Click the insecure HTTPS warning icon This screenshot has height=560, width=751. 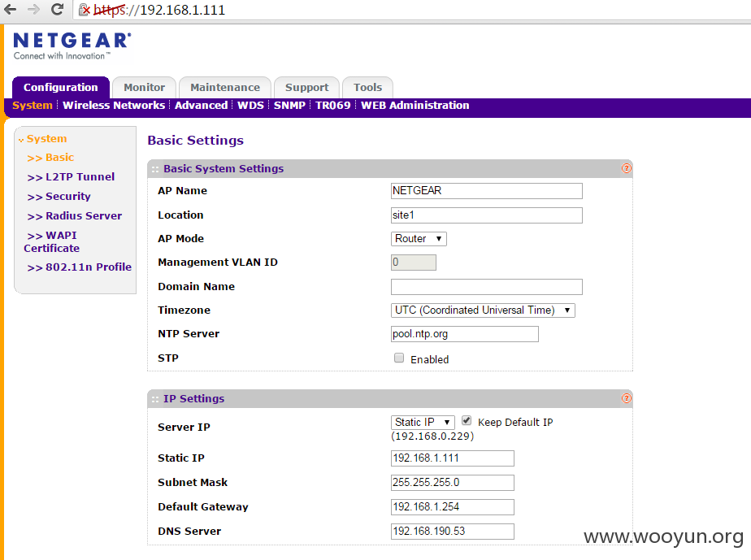(85, 10)
